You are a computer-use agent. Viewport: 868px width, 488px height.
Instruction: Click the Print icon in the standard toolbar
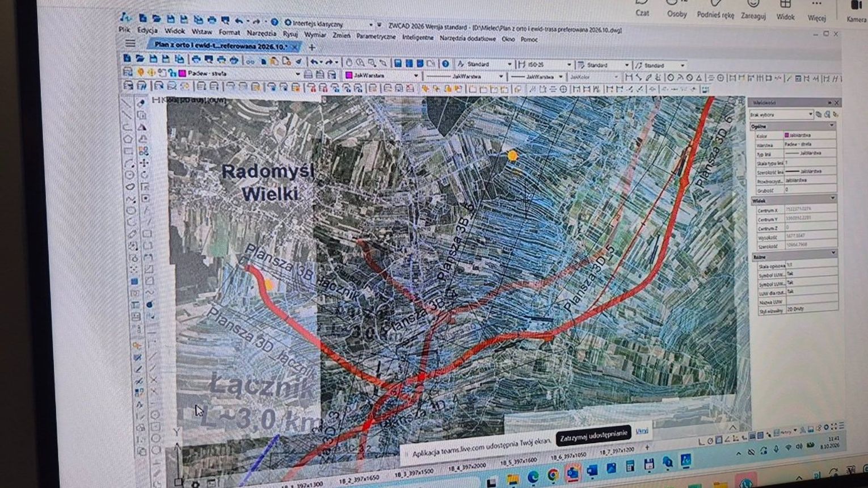(196, 59)
